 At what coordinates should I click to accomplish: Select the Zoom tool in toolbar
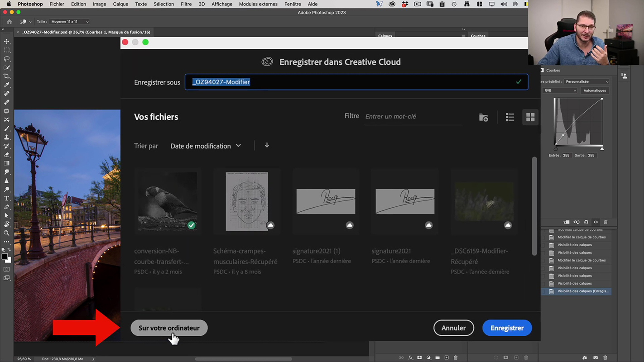(7, 233)
